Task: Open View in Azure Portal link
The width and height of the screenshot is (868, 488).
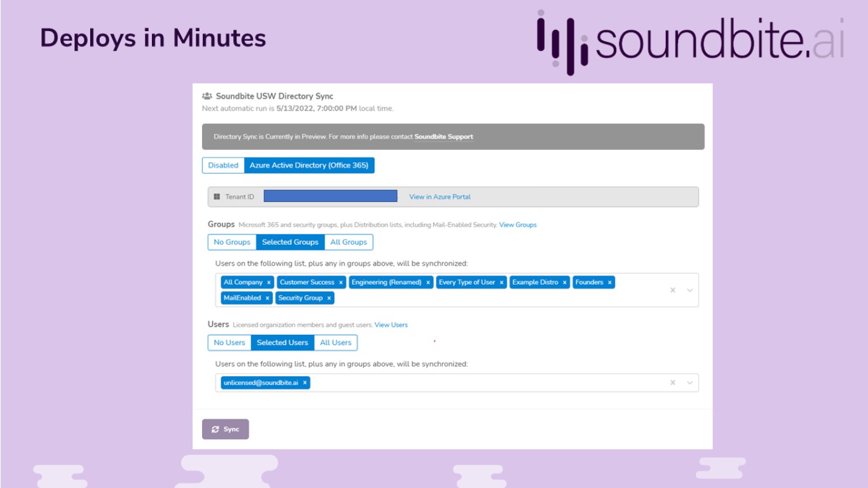Action: tap(440, 197)
